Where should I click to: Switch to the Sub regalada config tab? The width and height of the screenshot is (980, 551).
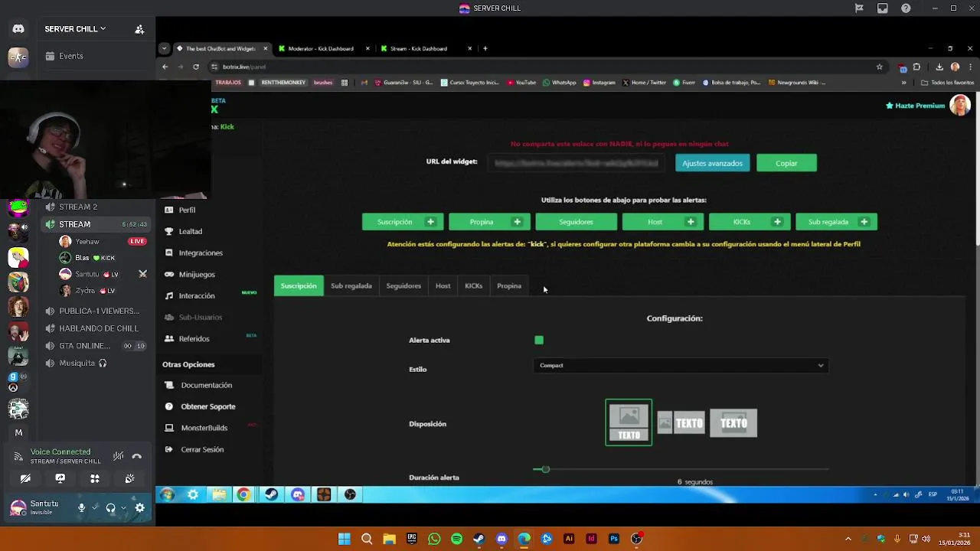[x=351, y=286]
